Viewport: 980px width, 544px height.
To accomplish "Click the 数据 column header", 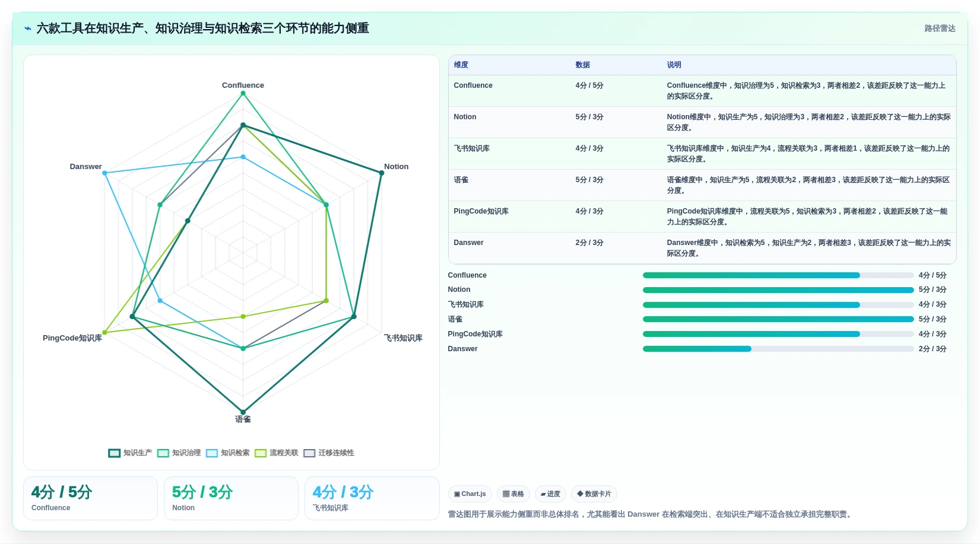I will tap(582, 65).
